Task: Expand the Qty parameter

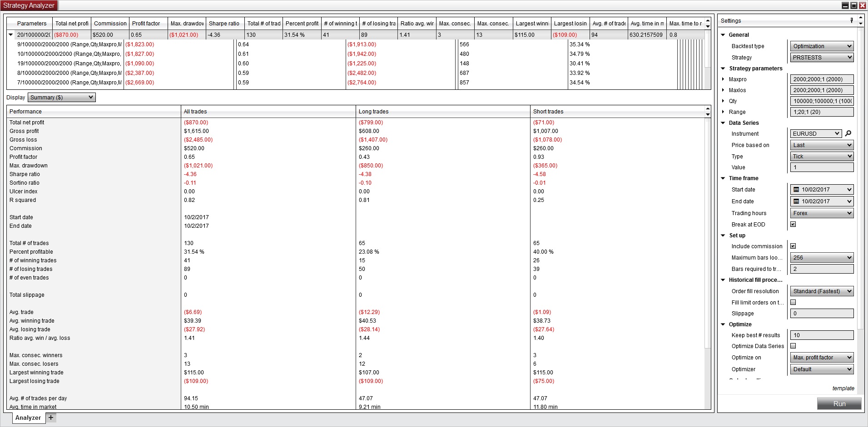Action: [x=723, y=101]
